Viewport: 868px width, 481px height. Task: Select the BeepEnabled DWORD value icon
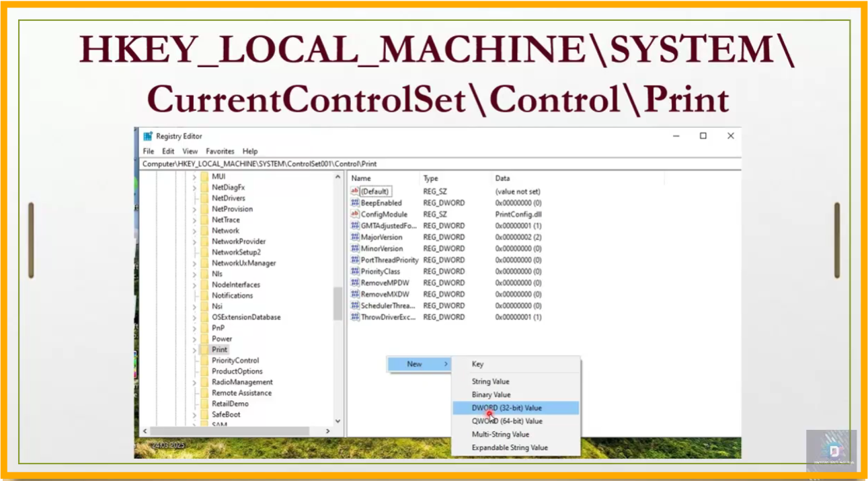pos(355,202)
